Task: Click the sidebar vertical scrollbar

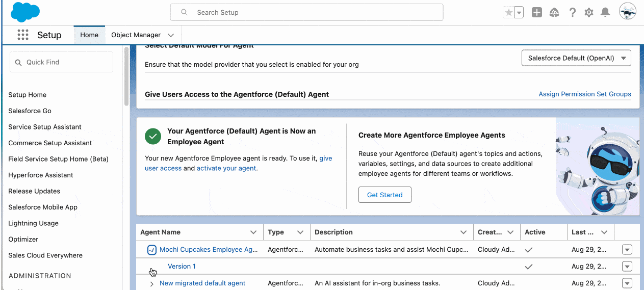Action: coord(126,76)
